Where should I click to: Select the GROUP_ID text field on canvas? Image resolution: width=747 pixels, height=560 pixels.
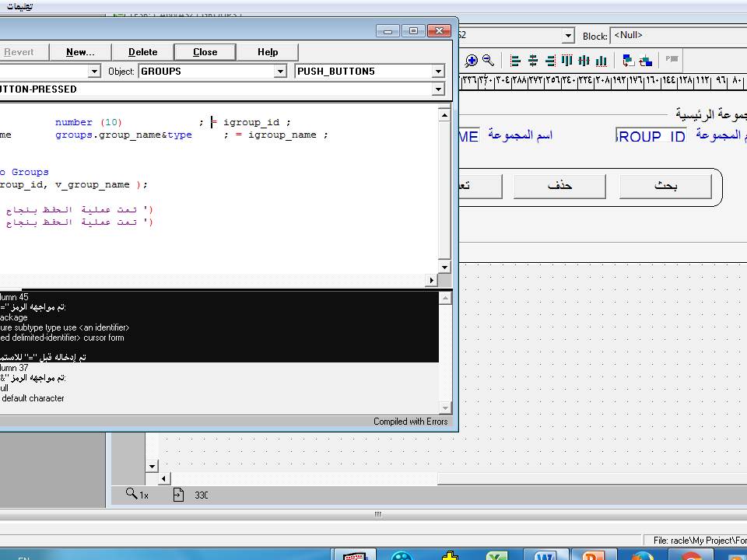coord(651,136)
